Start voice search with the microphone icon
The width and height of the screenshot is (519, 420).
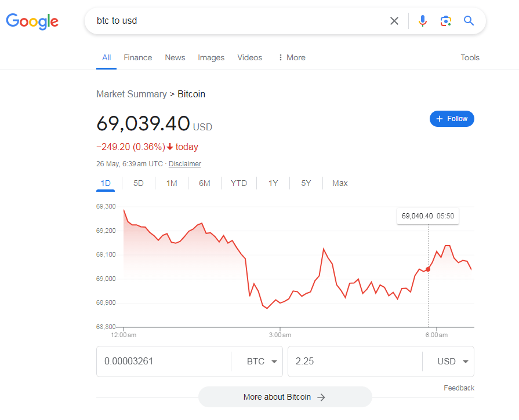click(x=423, y=21)
